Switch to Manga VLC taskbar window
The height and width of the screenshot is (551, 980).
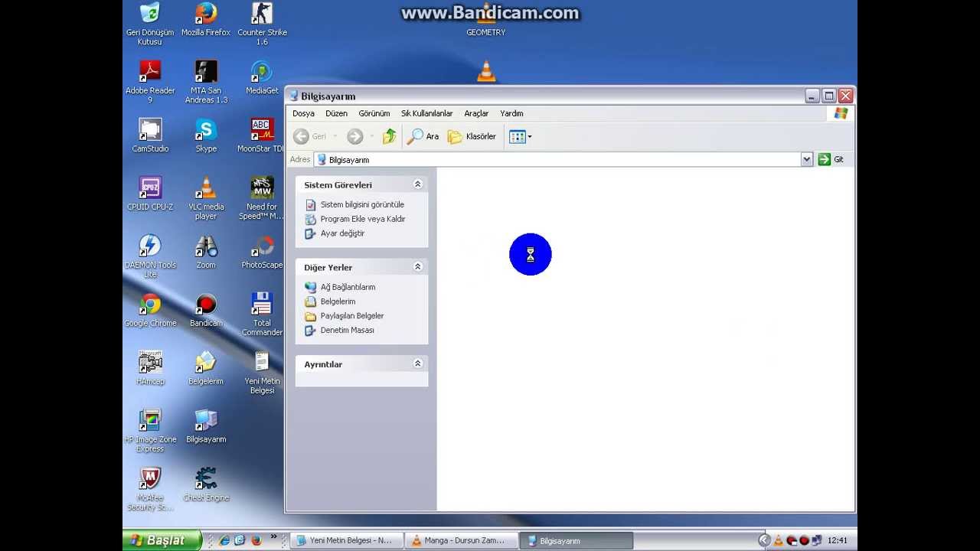pos(461,540)
